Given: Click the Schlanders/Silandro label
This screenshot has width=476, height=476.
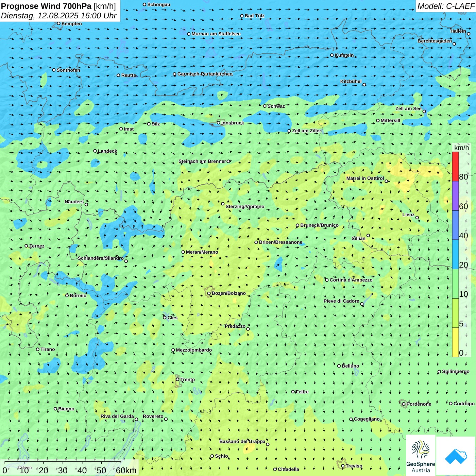Looking at the screenshot, I should pos(101,258).
